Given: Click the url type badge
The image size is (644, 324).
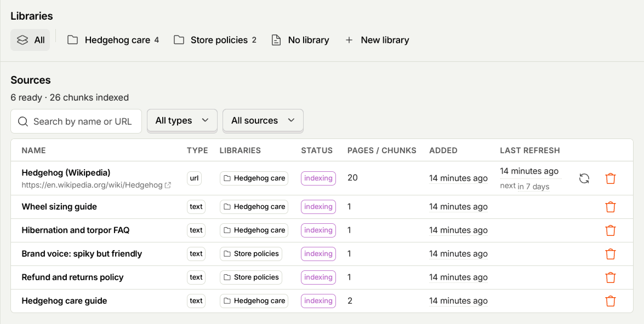Looking at the screenshot, I should coord(194,178).
